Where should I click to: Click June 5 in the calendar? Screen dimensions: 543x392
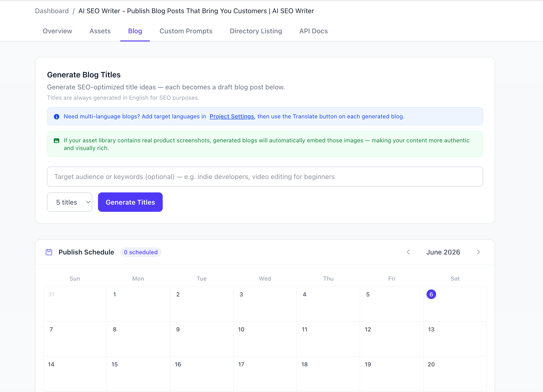[x=392, y=304]
